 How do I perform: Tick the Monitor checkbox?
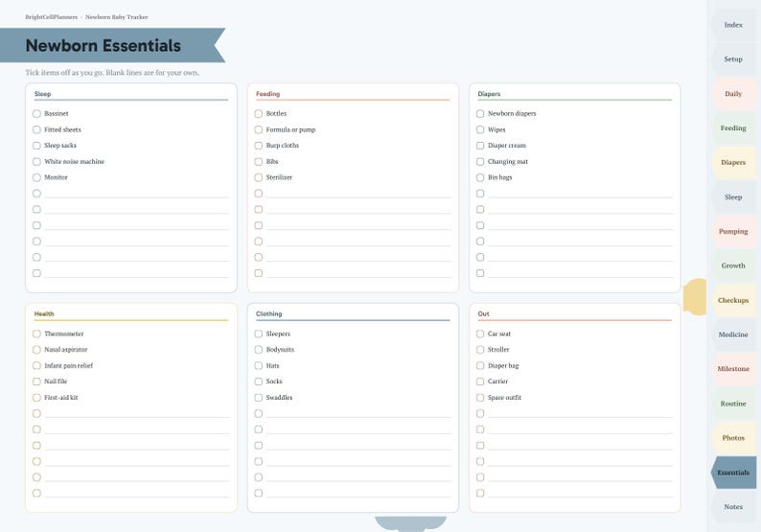coord(36,177)
